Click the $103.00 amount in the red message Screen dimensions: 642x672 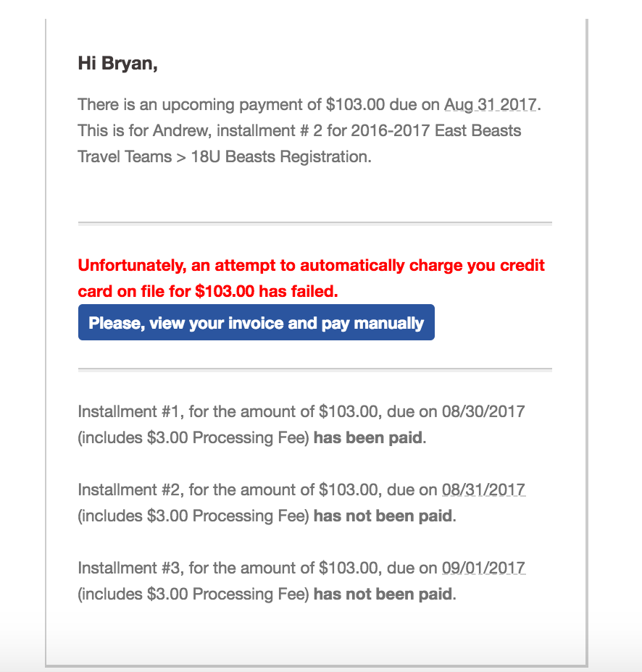(x=225, y=291)
